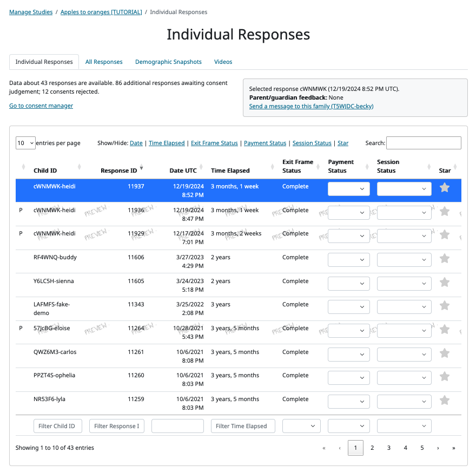
Task: Focus the Filter Time Elapsed field
Action: click(x=243, y=426)
